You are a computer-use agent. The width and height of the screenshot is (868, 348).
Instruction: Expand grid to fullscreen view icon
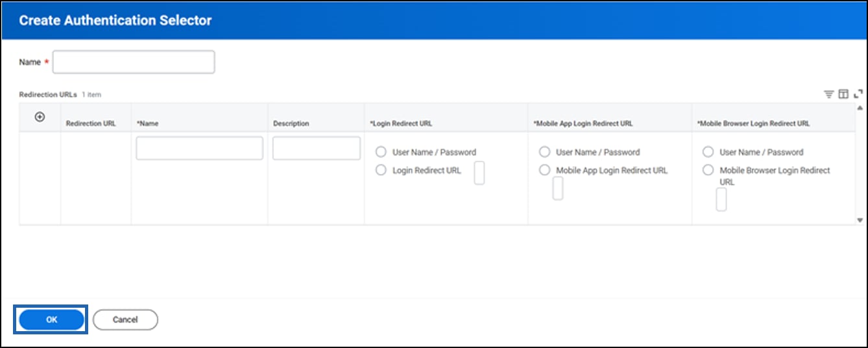tap(858, 95)
